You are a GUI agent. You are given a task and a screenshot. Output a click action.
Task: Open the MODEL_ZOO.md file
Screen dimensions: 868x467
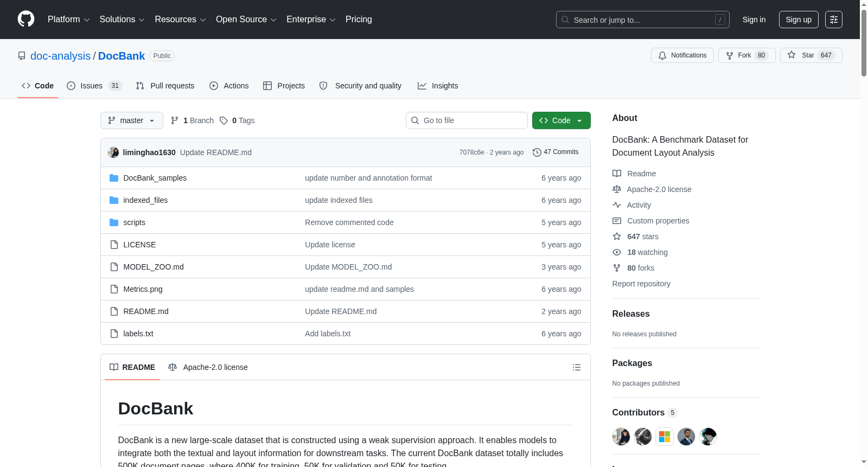(154, 267)
